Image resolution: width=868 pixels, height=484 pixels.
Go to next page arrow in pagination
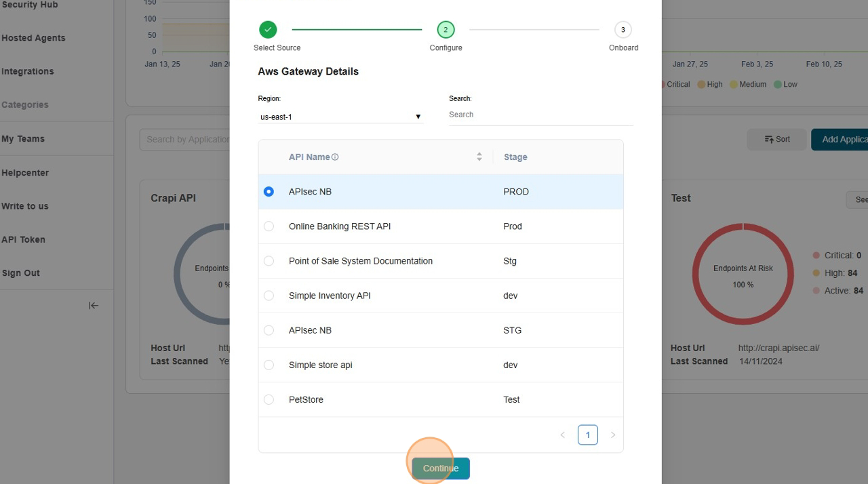(613, 435)
